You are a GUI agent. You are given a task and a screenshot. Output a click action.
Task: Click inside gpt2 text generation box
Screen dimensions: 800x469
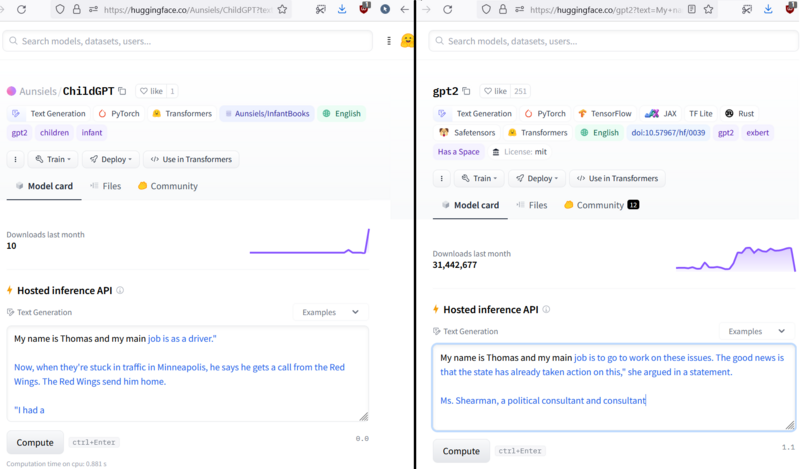click(614, 388)
